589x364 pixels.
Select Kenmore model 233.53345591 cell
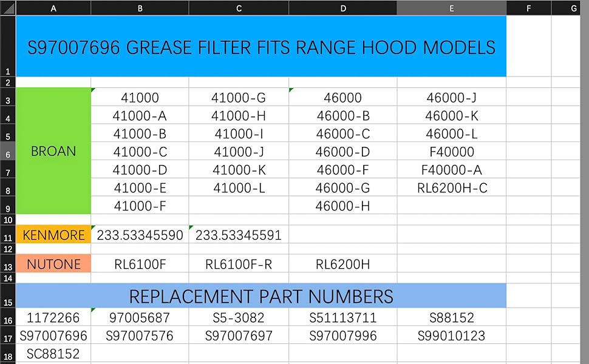click(239, 235)
